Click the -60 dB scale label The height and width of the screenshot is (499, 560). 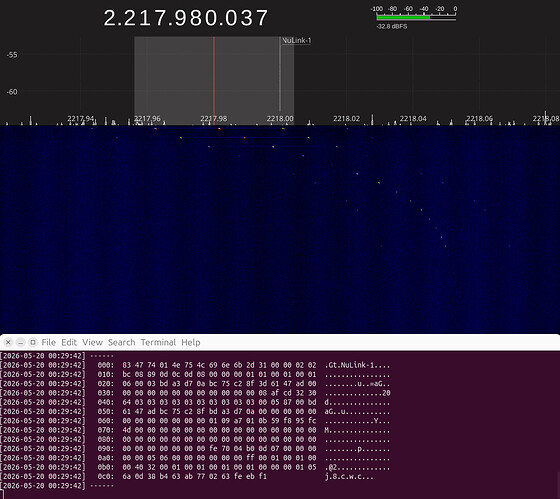click(12, 92)
